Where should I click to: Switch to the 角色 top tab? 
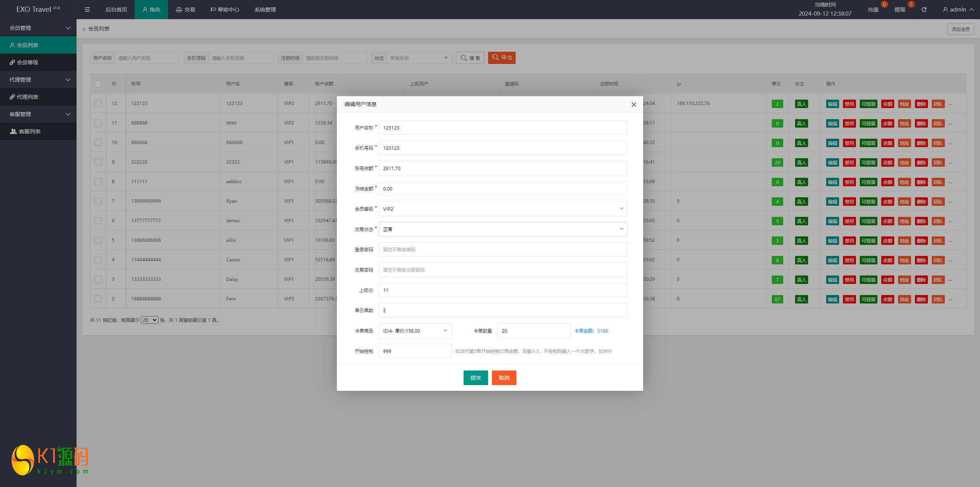tap(151, 10)
